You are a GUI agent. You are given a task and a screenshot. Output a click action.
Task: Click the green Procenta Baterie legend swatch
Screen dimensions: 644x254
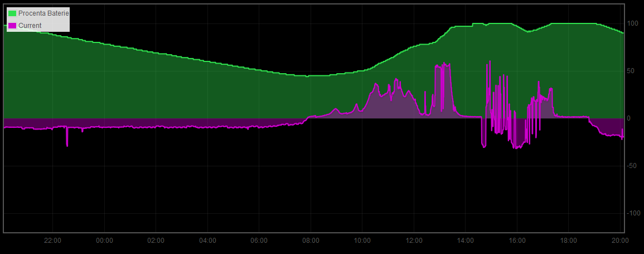12,13
